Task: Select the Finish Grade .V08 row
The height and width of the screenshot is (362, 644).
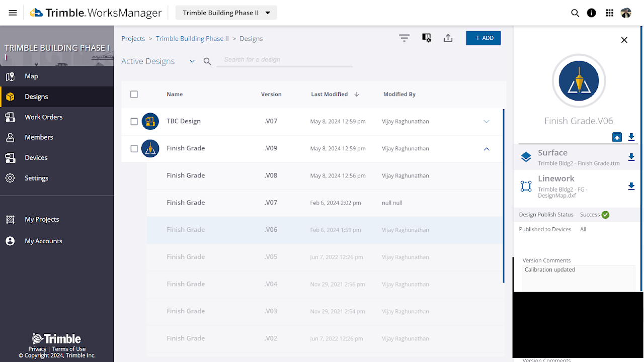Action: (325, 176)
